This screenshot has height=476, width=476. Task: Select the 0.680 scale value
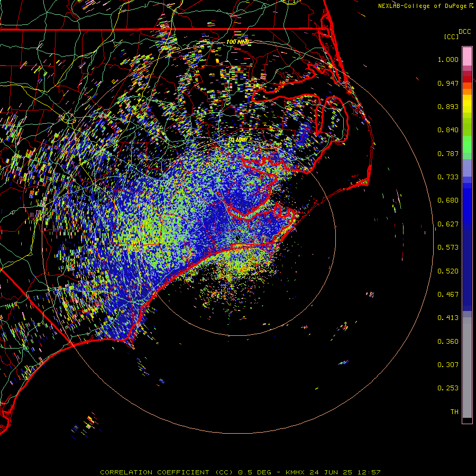pyautogui.click(x=448, y=200)
